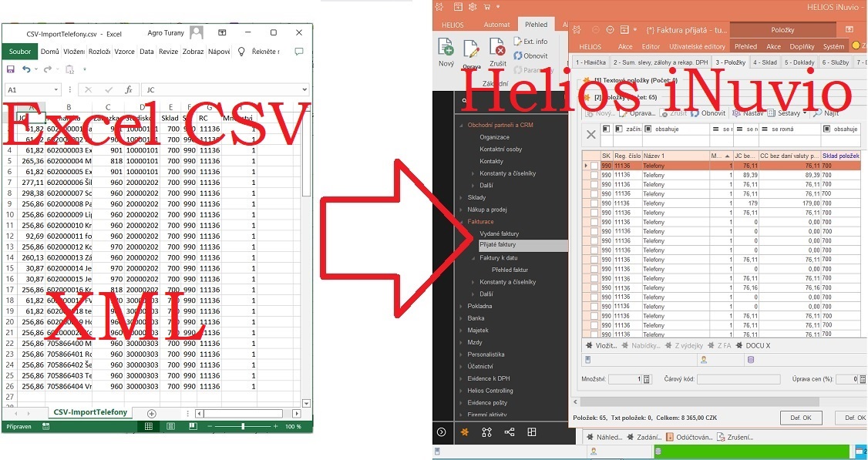Switch Excel to Page Break preview
868x460 pixels.
[192, 426]
